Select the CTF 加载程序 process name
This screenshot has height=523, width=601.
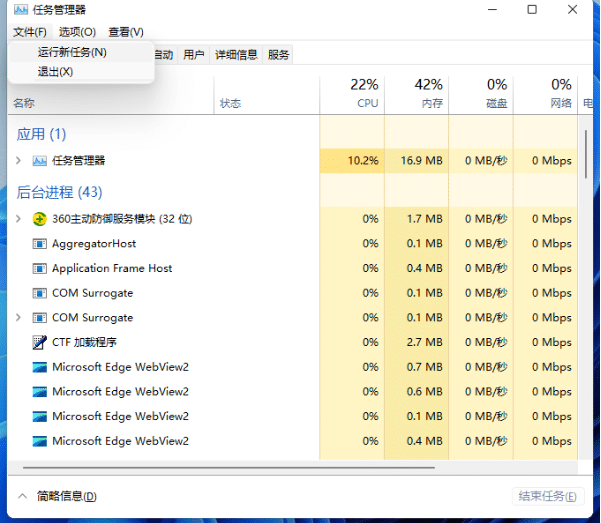[84, 342]
